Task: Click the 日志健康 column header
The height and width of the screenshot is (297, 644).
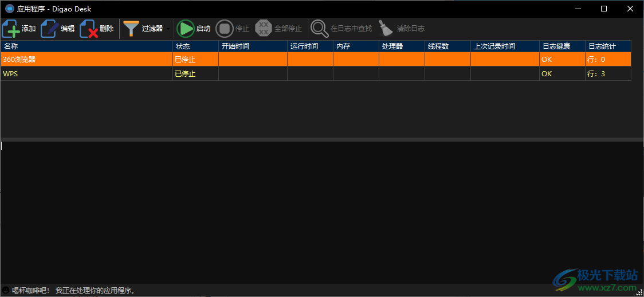Action: tap(563, 46)
